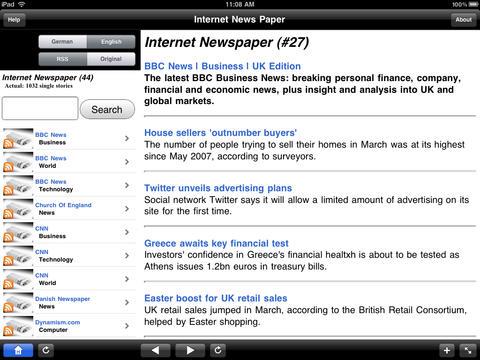Expand Dynamism.com Computer chevron
Screen dimensions: 480x360
click(x=127, y=326)
